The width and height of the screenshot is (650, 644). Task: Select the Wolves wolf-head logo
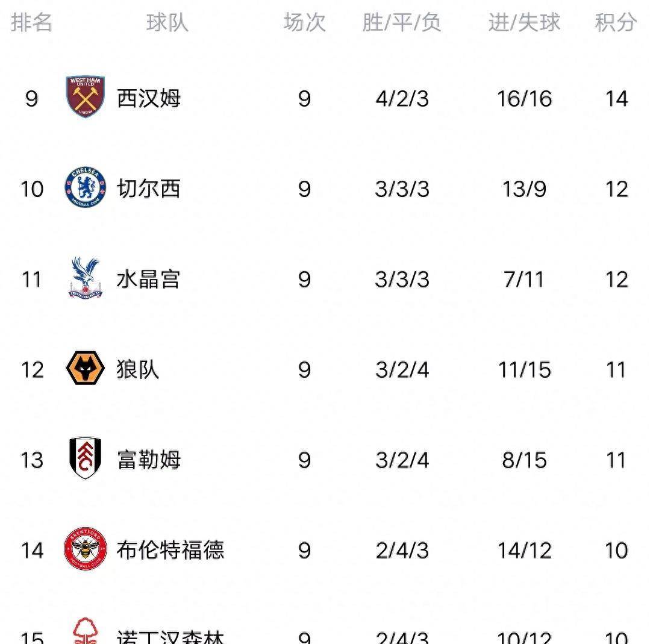[86, 368]
